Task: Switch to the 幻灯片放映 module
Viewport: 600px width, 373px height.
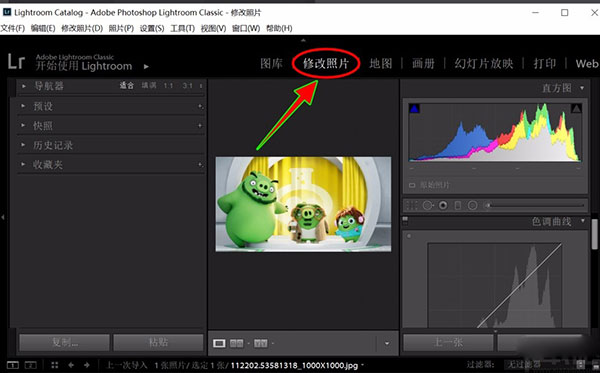Action: (484, 64)
